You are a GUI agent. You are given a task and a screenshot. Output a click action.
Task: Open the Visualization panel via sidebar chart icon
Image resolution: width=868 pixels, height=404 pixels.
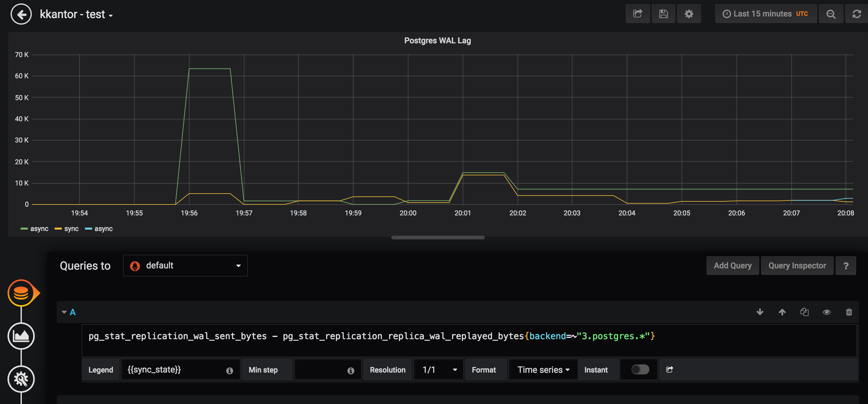click(21, 336)
